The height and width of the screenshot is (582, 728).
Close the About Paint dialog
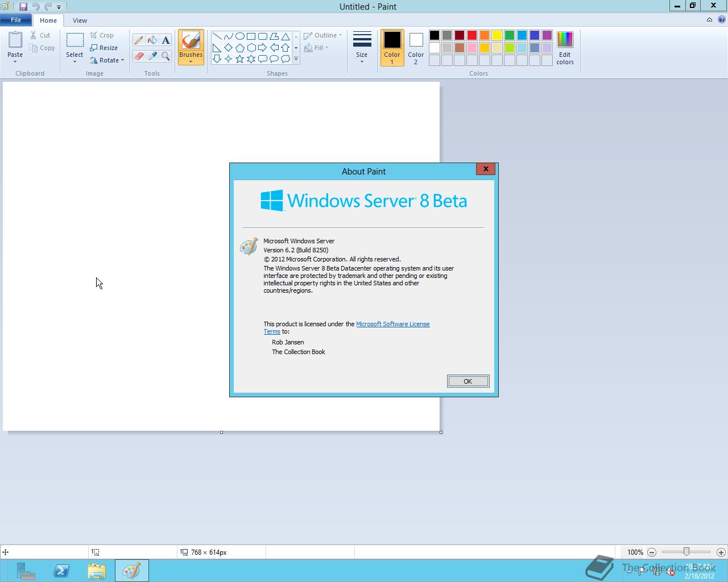click(x=486, y=169)
